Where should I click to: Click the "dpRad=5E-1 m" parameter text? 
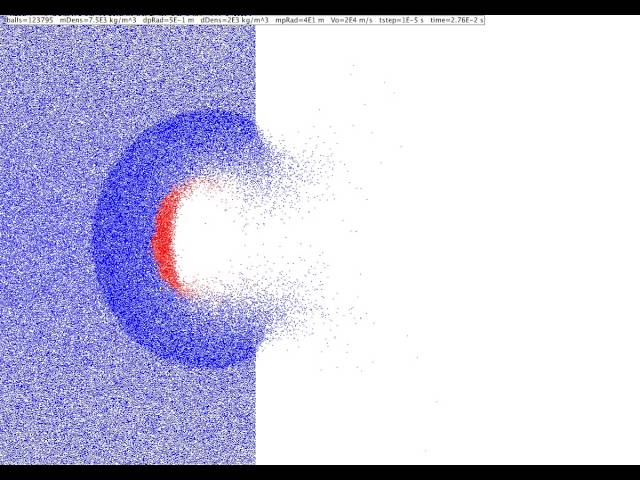pos(169,20)
